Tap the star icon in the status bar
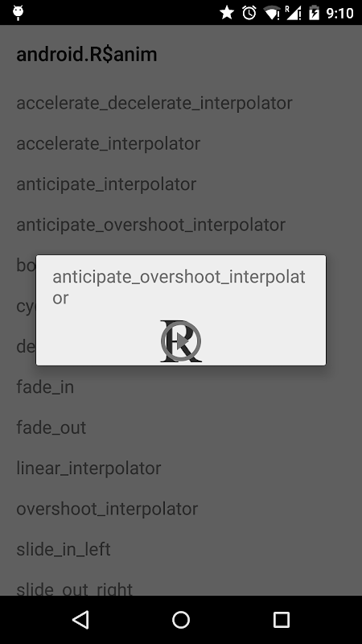362x644 pixels. (x=227, y=13)
